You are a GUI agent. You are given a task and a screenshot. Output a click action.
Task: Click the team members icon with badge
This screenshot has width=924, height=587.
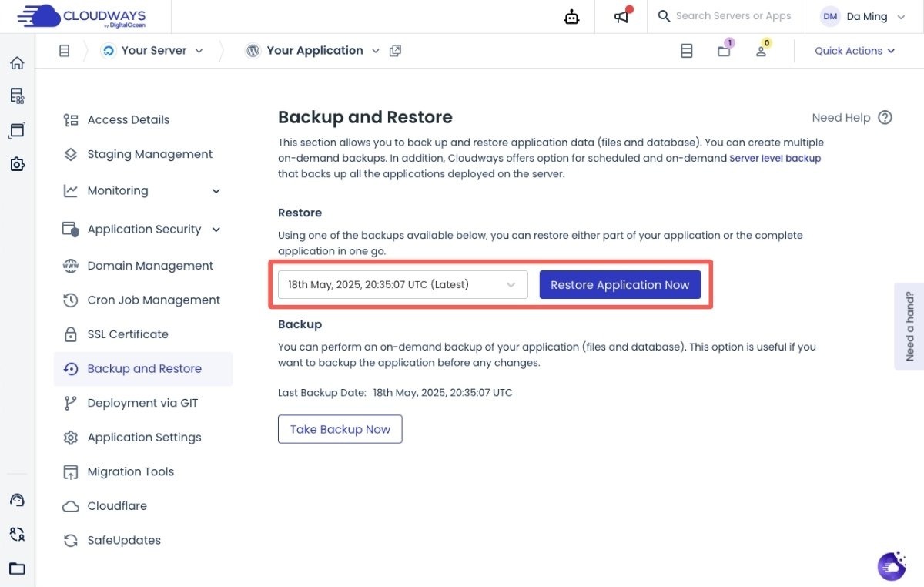point(761,51)
